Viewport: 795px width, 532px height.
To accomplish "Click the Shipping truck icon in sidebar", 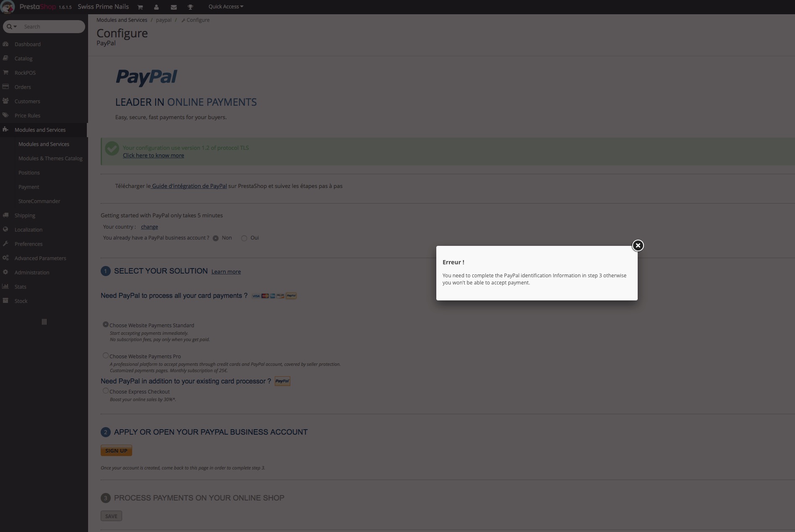I will pos(5,215).
